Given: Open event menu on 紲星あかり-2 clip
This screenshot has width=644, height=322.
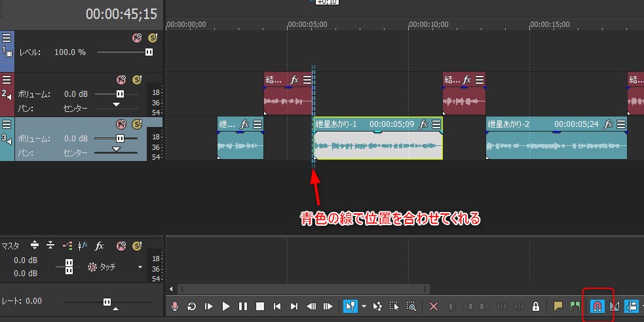Looking at the screenshot, I should (x=621, y=124).
